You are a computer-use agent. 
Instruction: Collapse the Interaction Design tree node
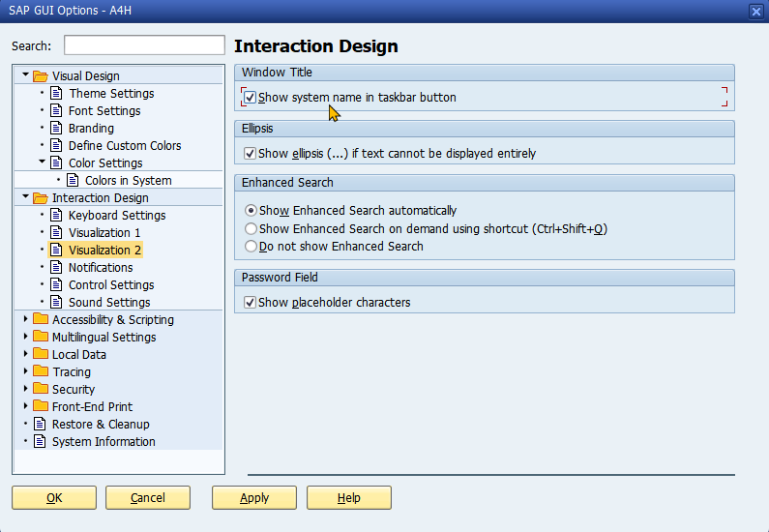tap(25, 196)
